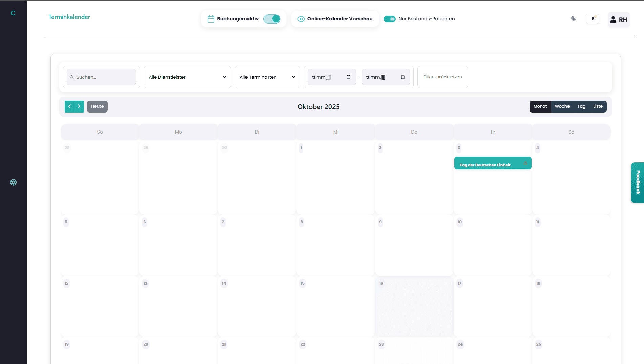The image size is (644, 364).
Task: Click the Suchen search field
Action: point(101,77)
